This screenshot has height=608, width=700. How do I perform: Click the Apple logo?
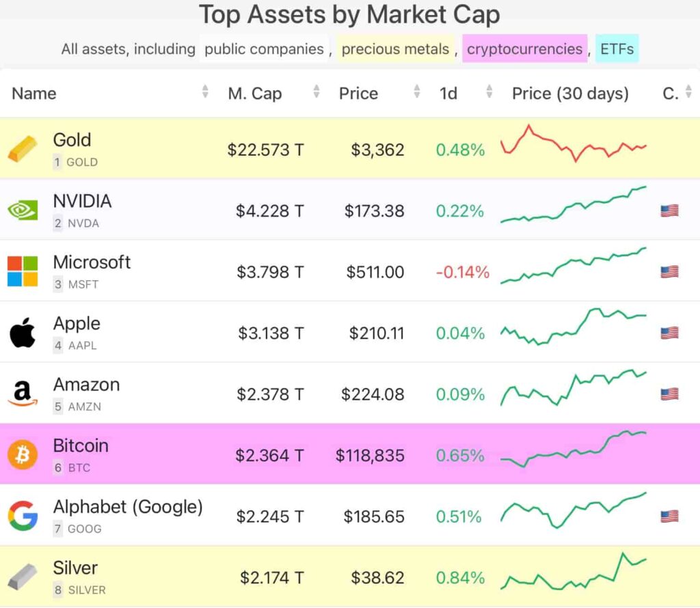pyautogui.click(x=23, y=333)
